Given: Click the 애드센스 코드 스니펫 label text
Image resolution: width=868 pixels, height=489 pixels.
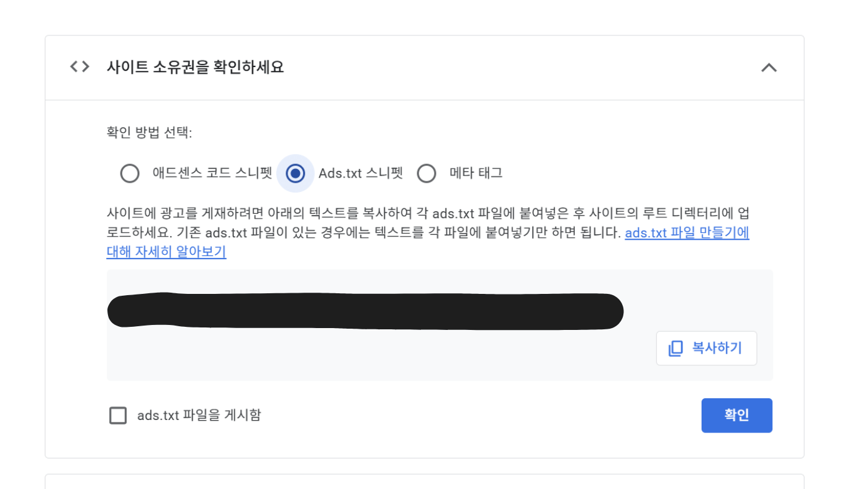Looking at the screenshot, I should (x=212, y=173).
